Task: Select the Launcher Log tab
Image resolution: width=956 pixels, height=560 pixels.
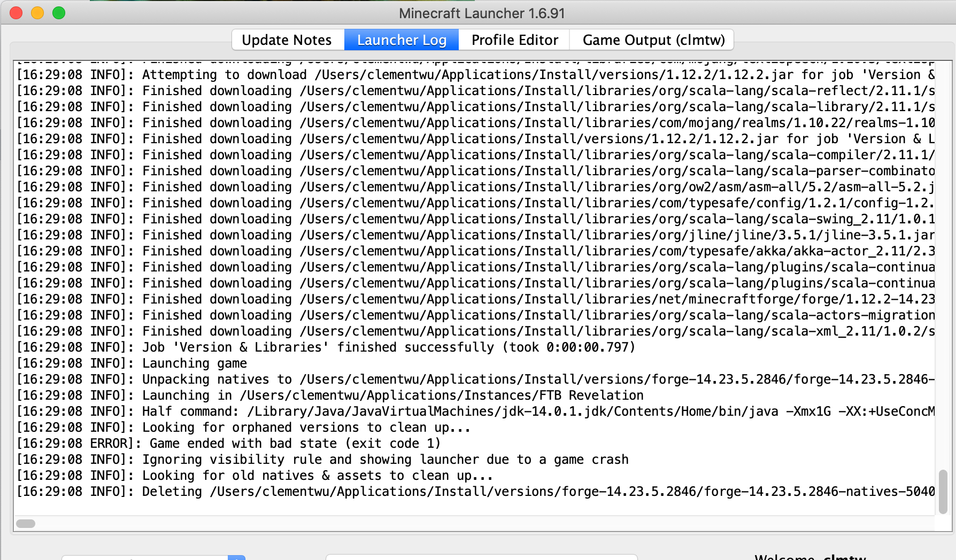Action: [x=402, y=40]
